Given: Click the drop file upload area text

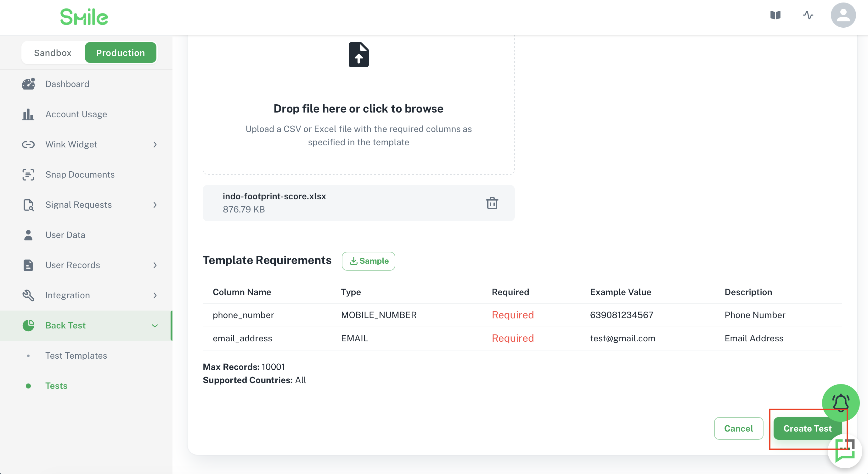Looking at the screenshot, I should [358, 108].
